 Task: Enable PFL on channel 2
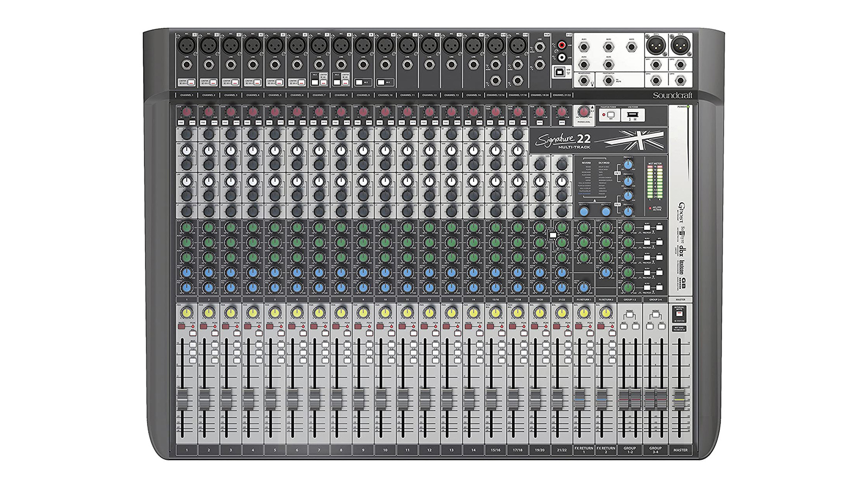click(x=215, y=333)
